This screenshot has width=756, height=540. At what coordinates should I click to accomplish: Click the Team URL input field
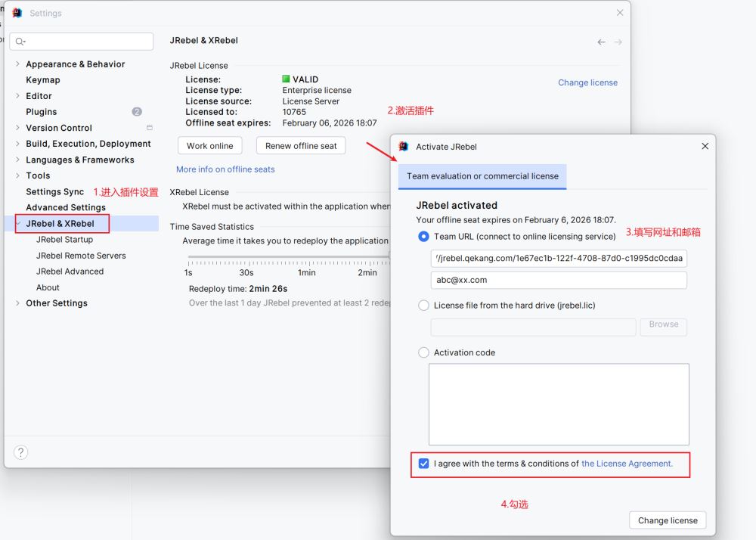pos(559,258)
